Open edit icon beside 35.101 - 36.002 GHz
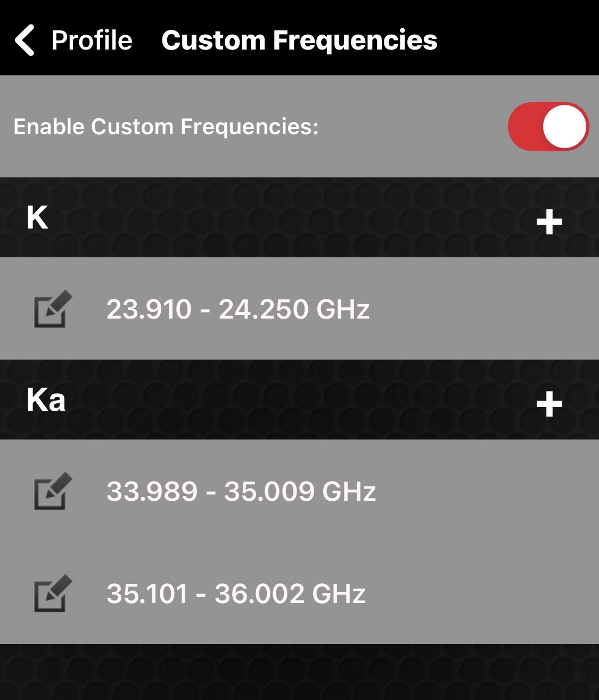This screenshot has width=599, height=700. click(52, 593)
